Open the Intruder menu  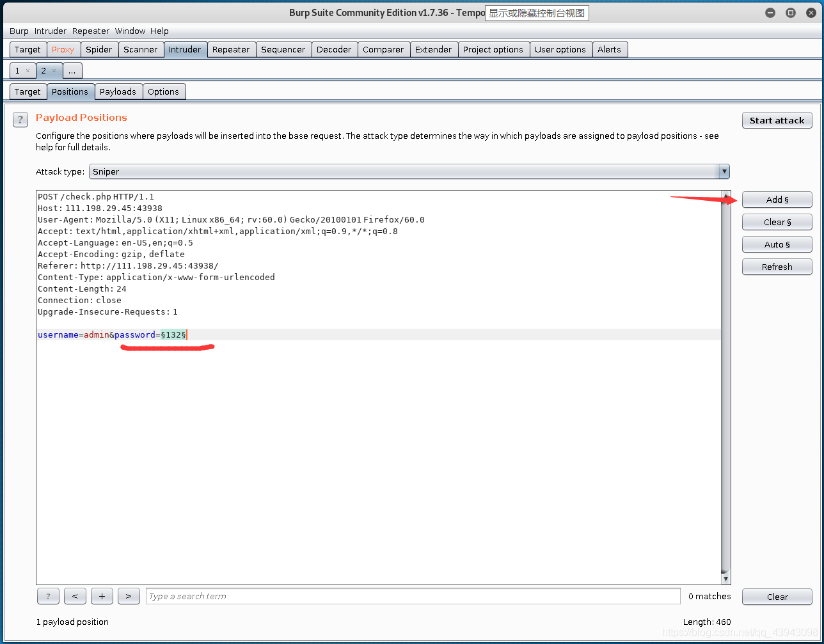[51, 31]
